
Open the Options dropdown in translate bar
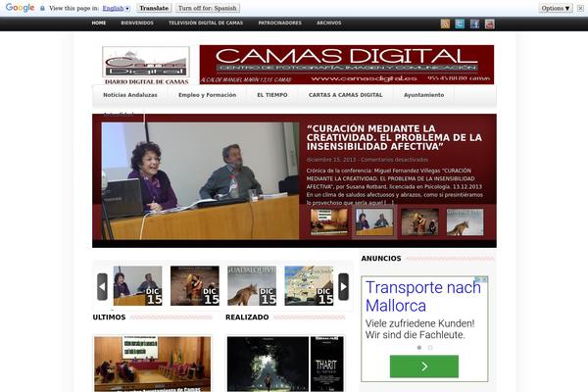[x=556, y=8]
